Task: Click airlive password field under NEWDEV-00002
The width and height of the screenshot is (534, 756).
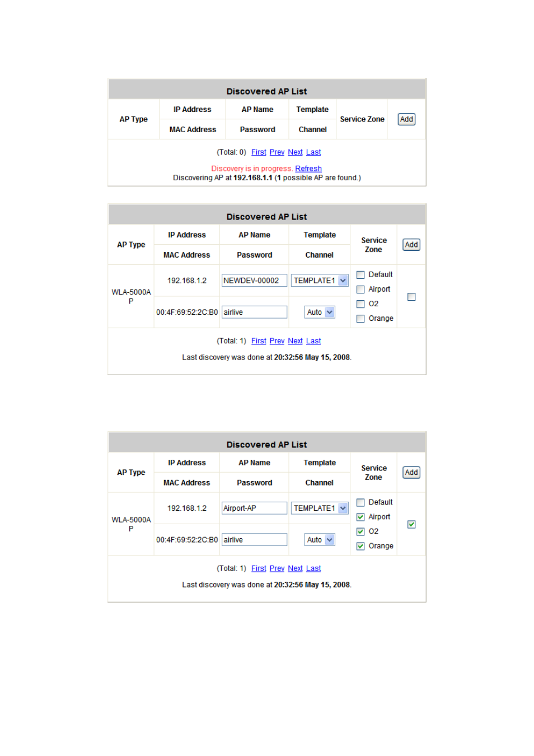Action: point(254,312)
